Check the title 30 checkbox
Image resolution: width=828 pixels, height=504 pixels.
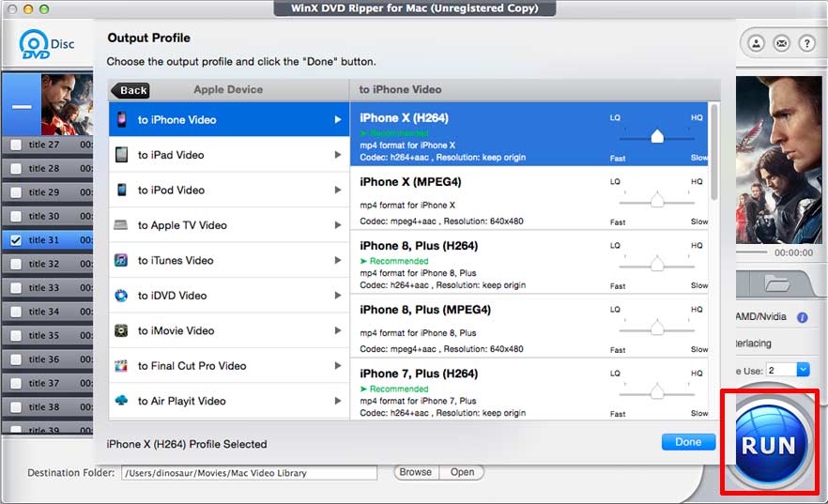[16, 216]
